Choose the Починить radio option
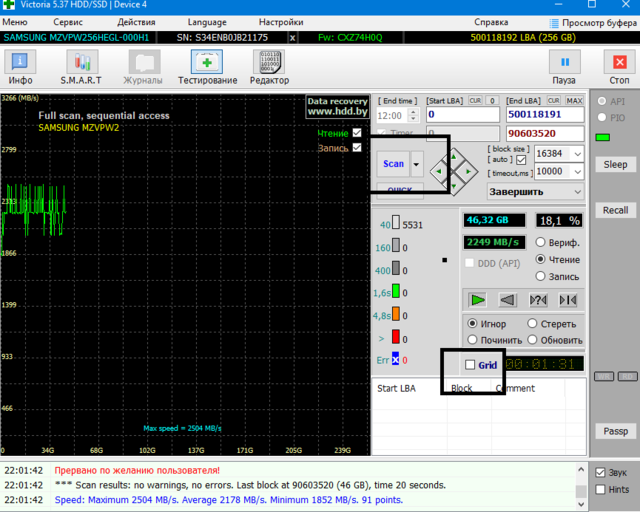The image size is (640, 512). [472, 340]
